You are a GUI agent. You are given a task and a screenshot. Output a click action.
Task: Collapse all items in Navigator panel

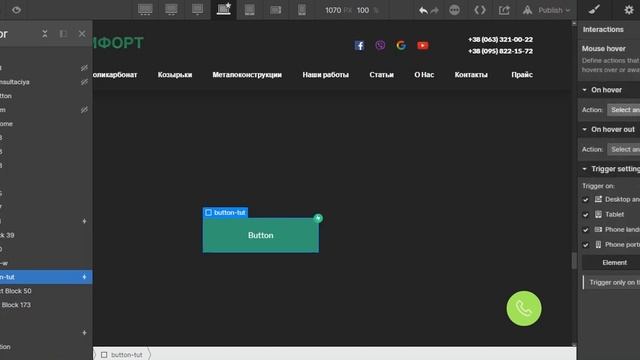pyautogui.click(x=45, y=34)
